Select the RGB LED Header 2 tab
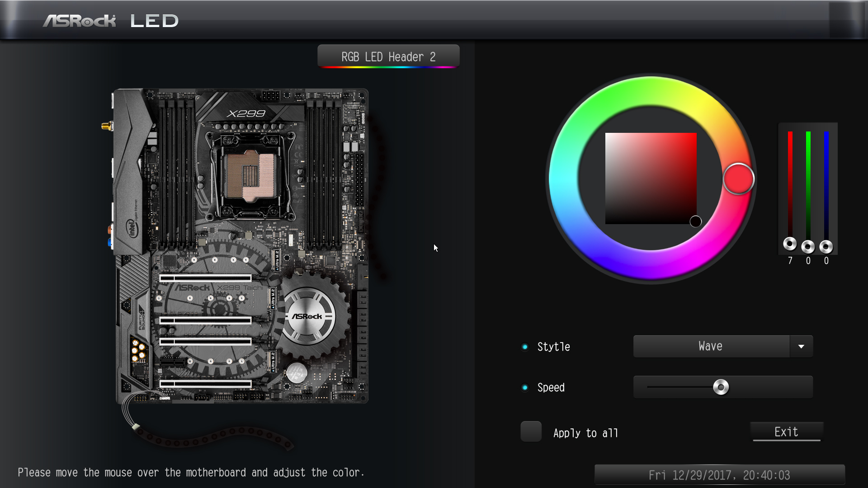 pyautogui.click(x=388, y=56)
